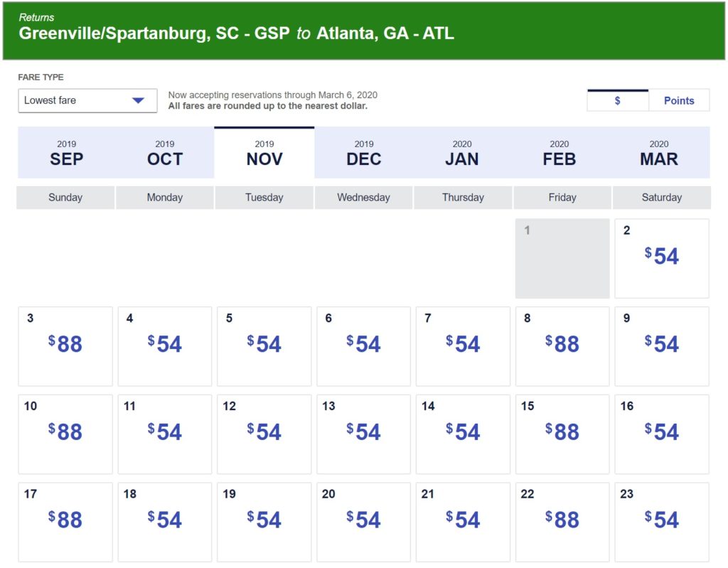View the MAR 2020 month tab
728x568 pixels.
pos(659,153)
